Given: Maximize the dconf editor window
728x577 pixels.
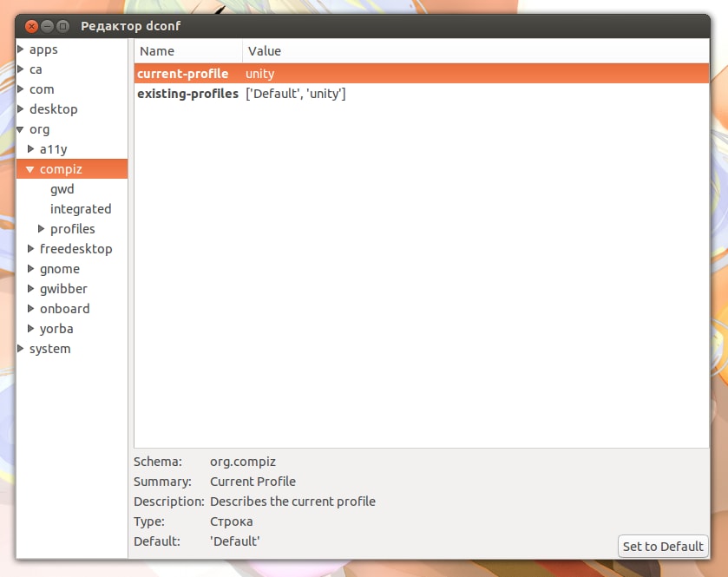Looking at the screenshot, I should click(62, 26).
